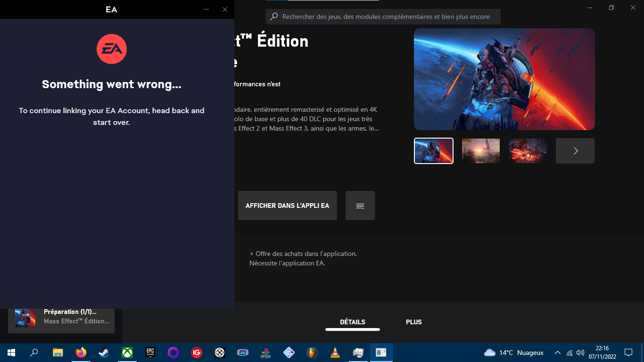Minimize the Xbox app window
The height and width of the screenshot is (362, 644).
(590, 8)
